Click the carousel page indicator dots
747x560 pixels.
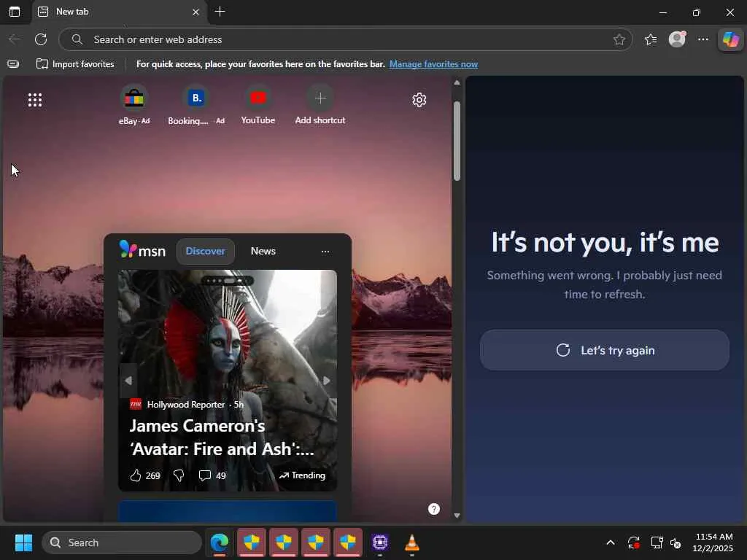pos(228,281)
